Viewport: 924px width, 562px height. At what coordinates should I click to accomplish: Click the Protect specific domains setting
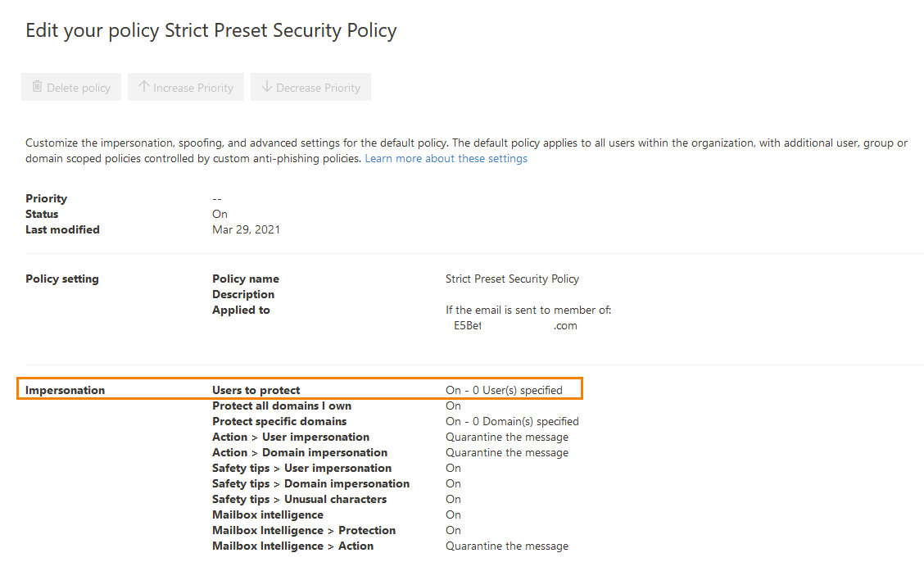point(279,420)
